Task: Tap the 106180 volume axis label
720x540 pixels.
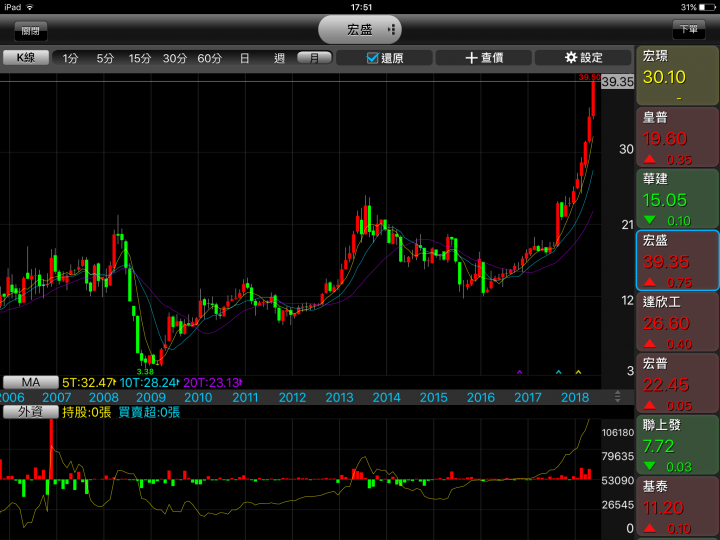Action: [x=618, y=432]
